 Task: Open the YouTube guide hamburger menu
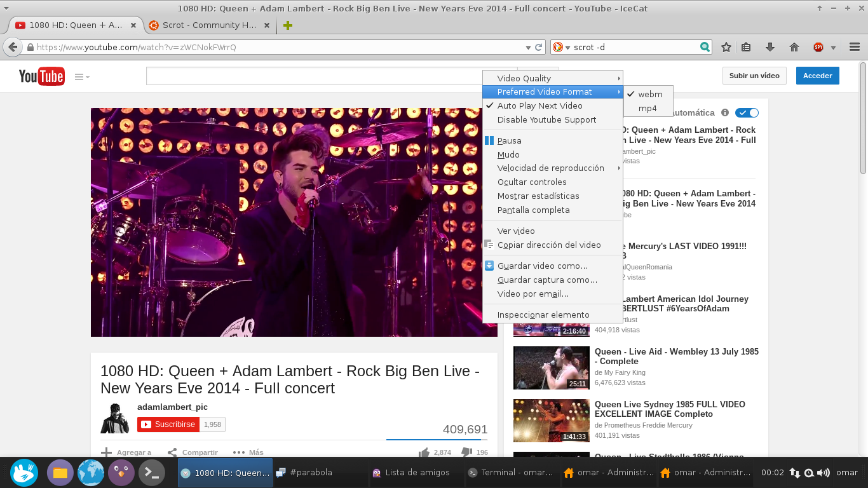point(82,77)
